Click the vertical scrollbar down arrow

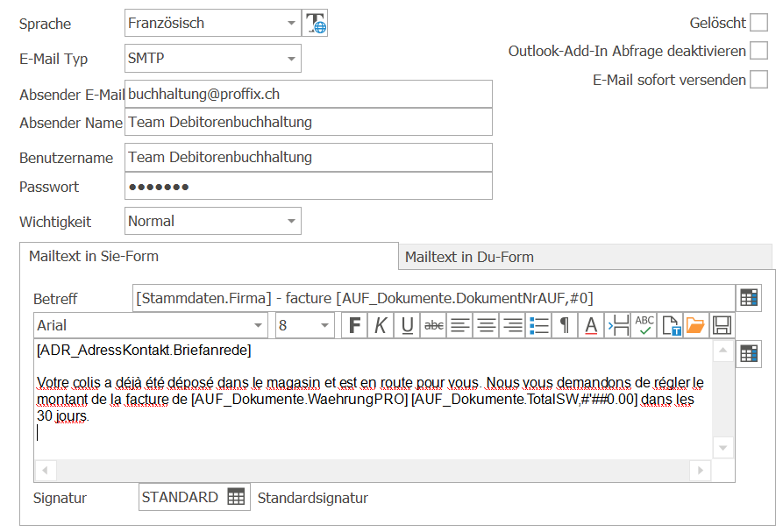722,448
